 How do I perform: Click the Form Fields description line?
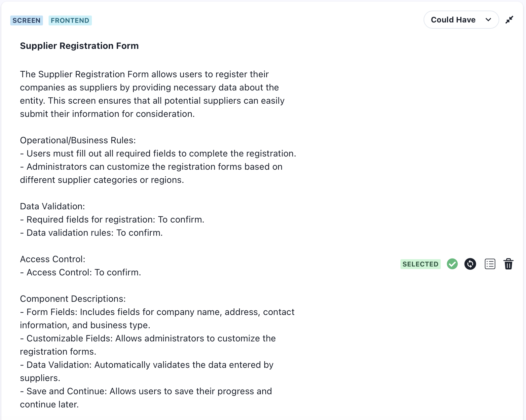pyautogui.click(x=157, y=319)
